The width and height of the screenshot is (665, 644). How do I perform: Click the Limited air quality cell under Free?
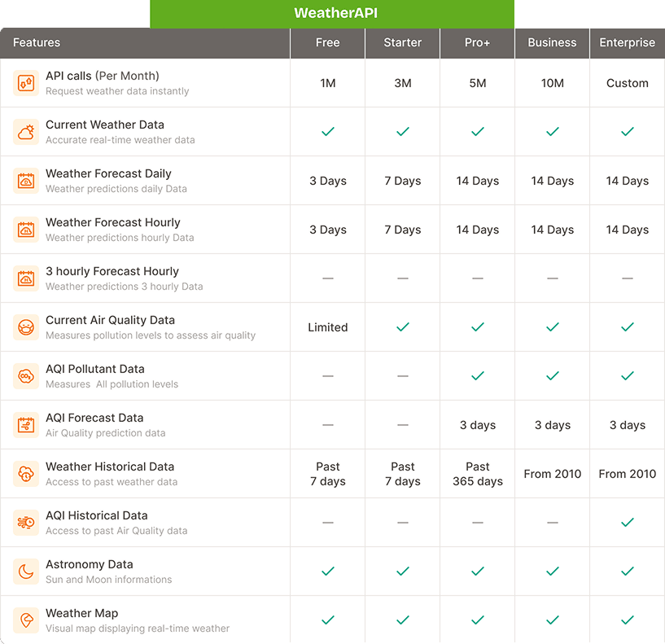327,327
